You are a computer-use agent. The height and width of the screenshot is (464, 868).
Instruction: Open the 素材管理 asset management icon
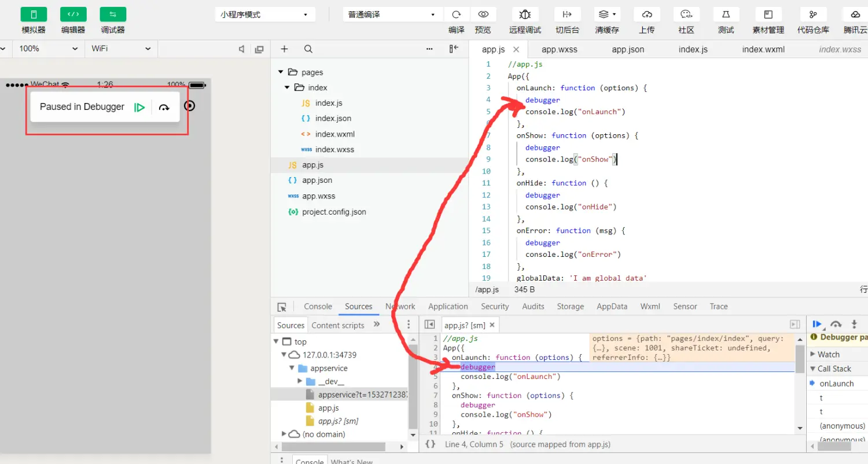click(768, 14)
